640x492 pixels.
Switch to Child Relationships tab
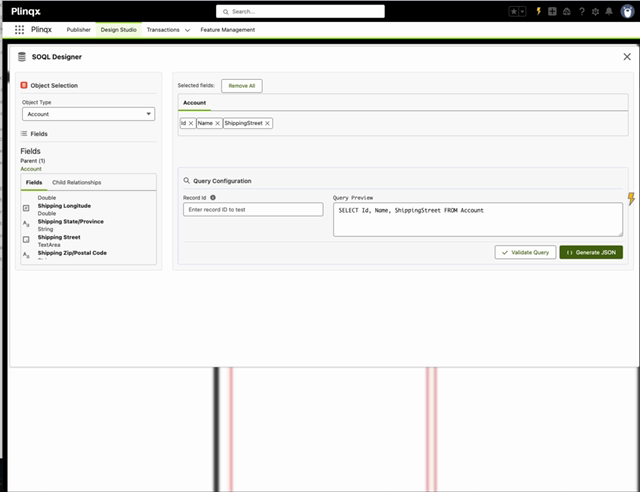[77, 183]
